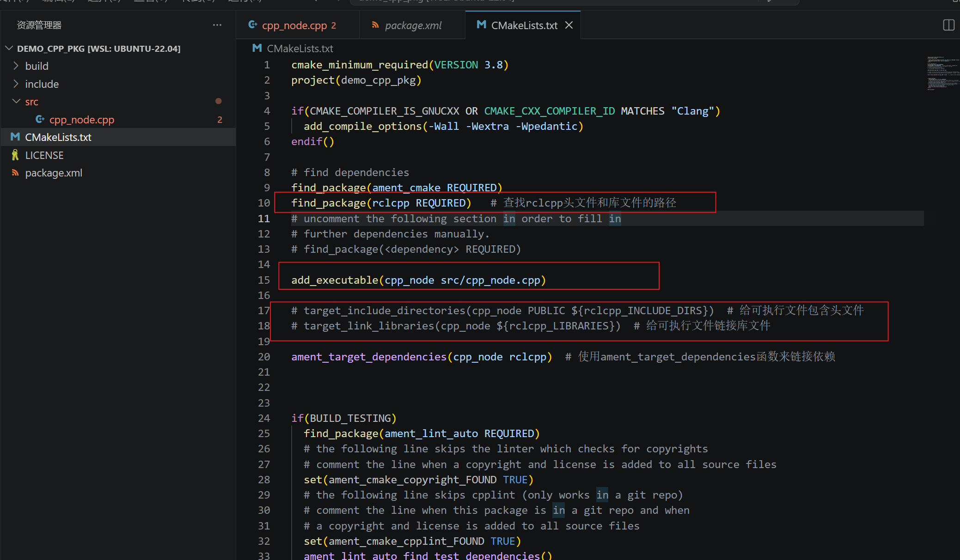Switch to the package.xml tab
Image resolution: width=960 pixels, height=560 pixels.
point(413,25)
